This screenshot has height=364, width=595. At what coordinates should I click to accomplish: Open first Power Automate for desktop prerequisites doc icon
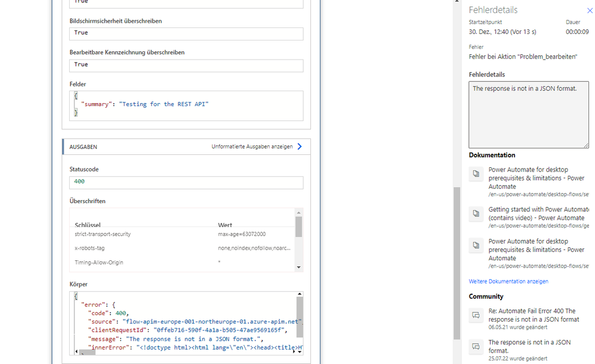point(476,174)
